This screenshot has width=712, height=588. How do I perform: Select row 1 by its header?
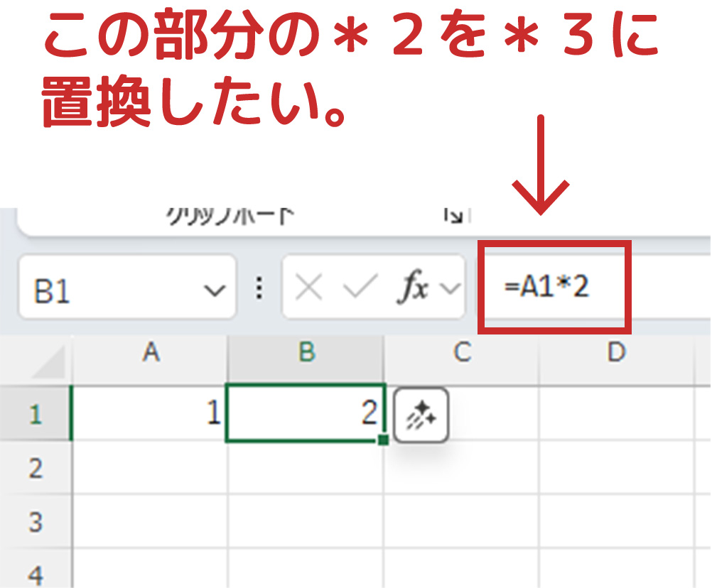(36, 414)
